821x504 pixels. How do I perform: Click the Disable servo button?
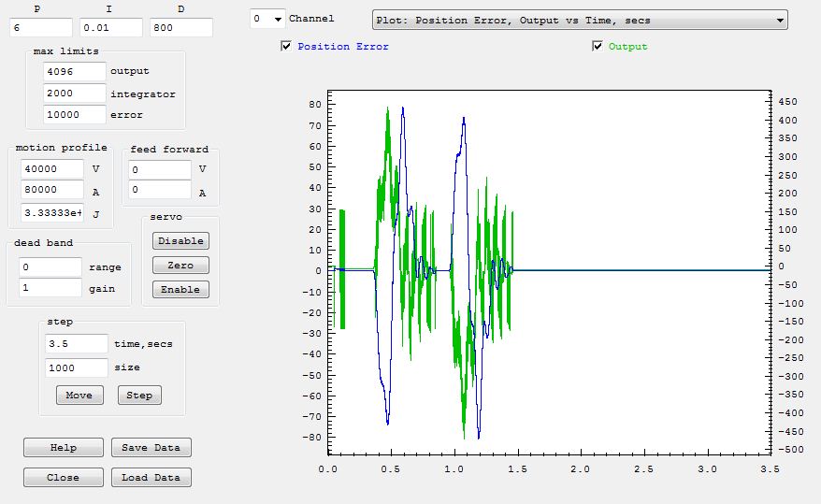[x=180, y=240]
